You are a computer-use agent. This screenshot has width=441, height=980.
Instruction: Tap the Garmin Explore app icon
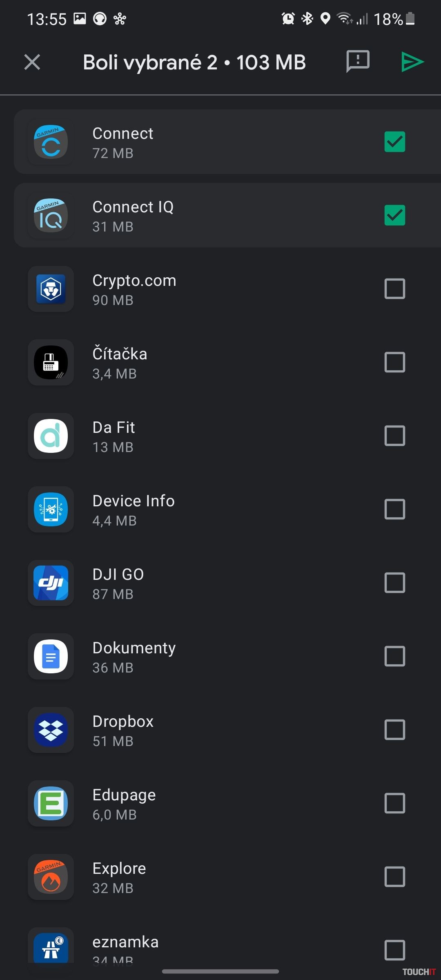tap(51, 877)
